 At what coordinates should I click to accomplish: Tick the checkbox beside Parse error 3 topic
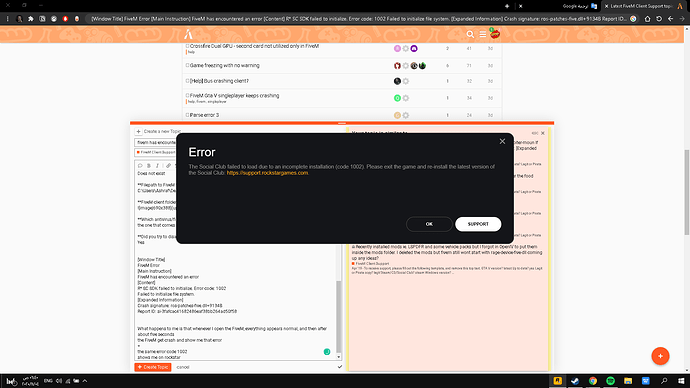(x=187, y=115)
